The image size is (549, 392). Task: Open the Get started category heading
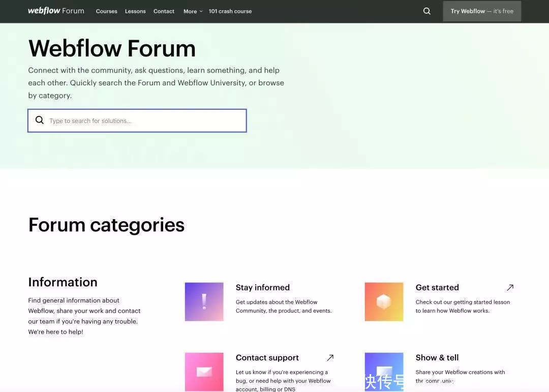click(x=437, y=287)
